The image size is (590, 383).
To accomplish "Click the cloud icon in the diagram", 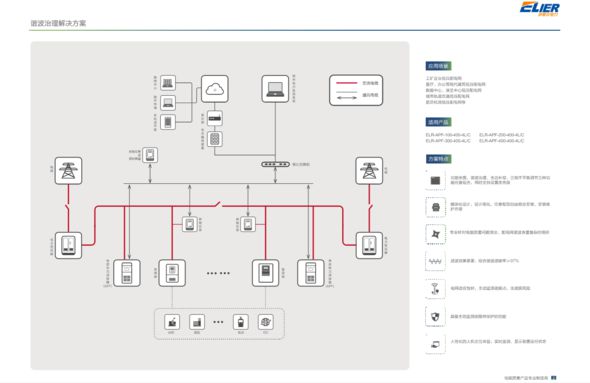I will (x=214, y=89).
